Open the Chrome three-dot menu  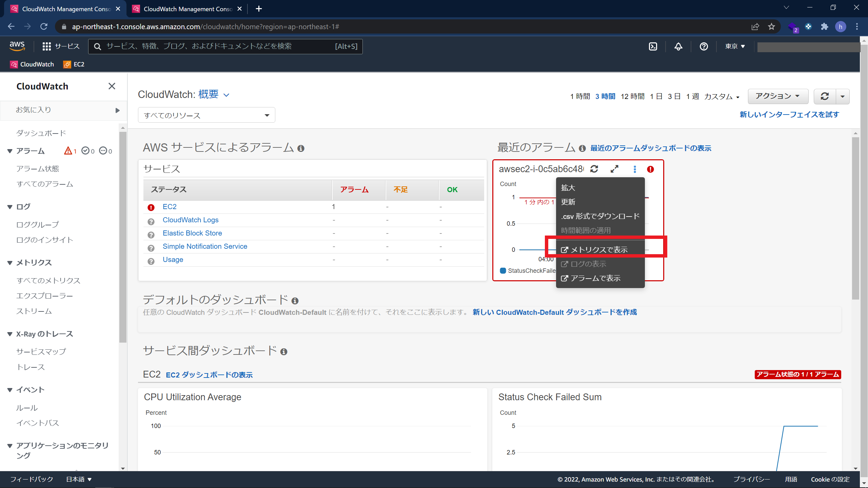point(857,26)
